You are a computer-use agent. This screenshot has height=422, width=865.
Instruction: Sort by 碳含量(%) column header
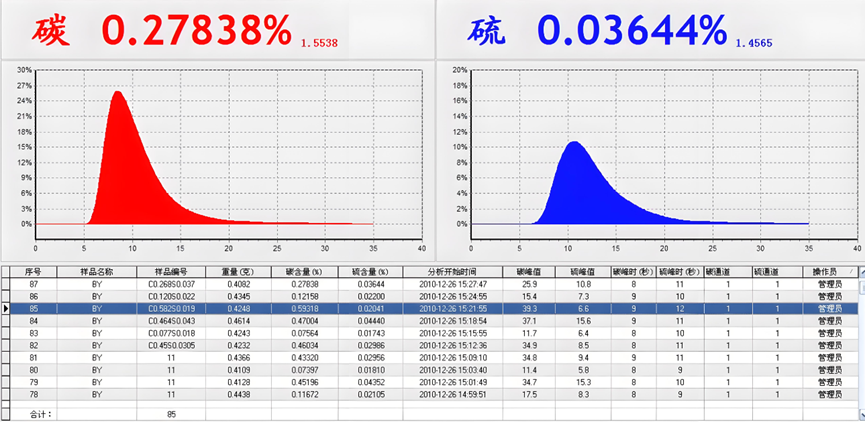pos(304,271)
